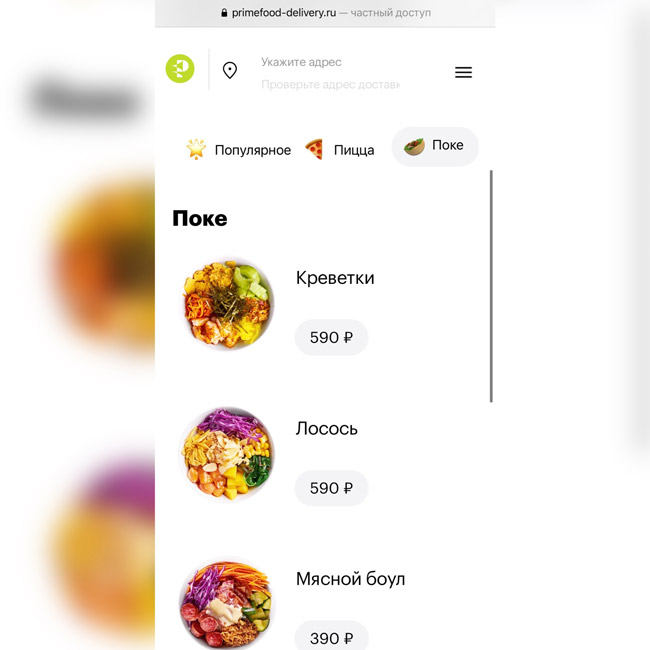This screenshot has width=650, height=650.
Task: Click the primefood-delivery.ru URL bar
Action: pyautogui.click(x=325, y=13)
